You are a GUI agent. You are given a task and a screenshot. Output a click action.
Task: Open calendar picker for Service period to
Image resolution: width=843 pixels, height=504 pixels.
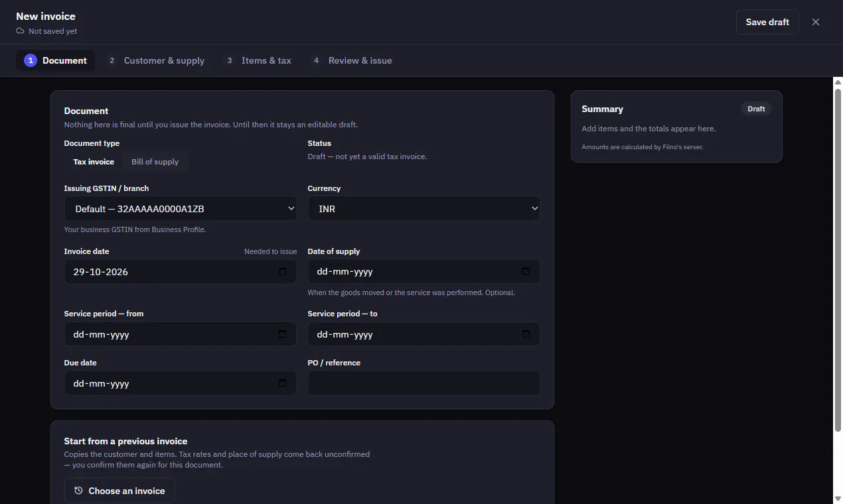(526, 334)
